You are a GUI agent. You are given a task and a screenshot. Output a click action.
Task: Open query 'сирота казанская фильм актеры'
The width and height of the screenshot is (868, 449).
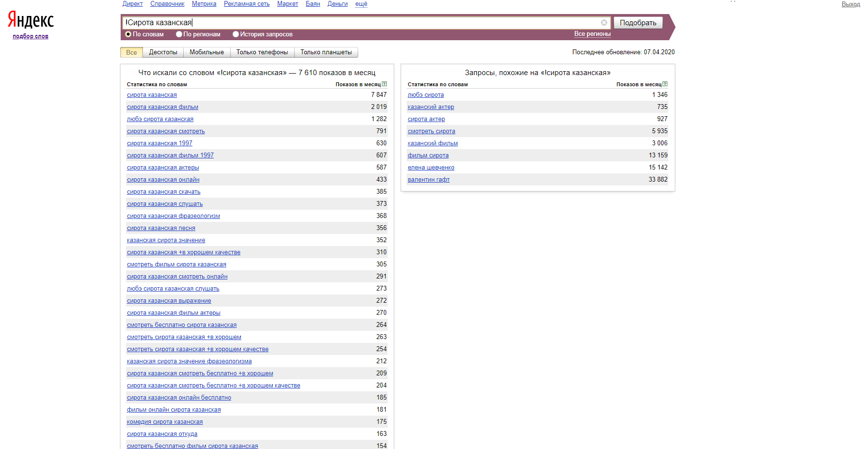coord(174,313)
